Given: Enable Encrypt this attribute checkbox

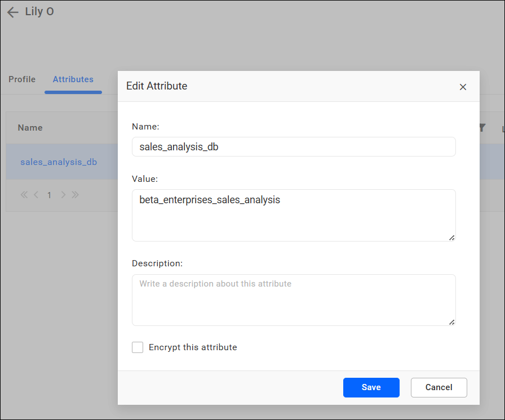Looking at the screenshot, I should (138, 347).
